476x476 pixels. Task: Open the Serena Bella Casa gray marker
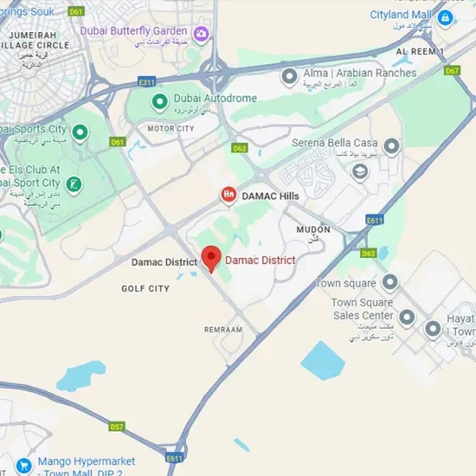pyautogui.click(x=391, y=147)
